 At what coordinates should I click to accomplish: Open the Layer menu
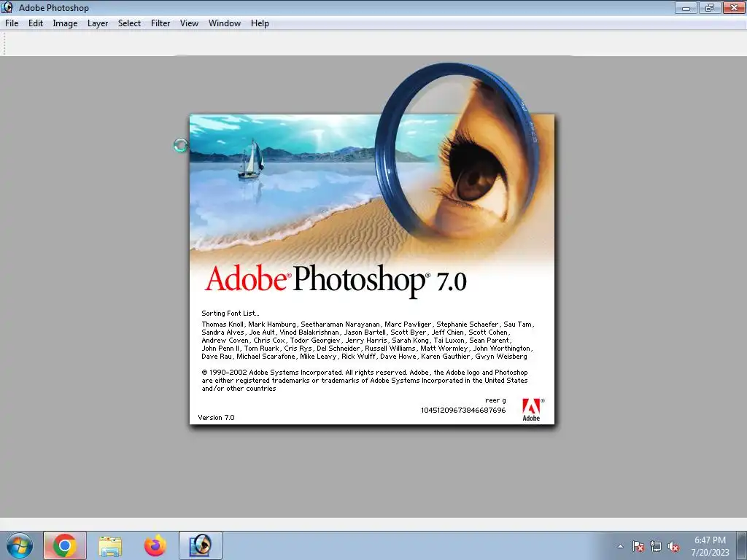tap(98, 23)
